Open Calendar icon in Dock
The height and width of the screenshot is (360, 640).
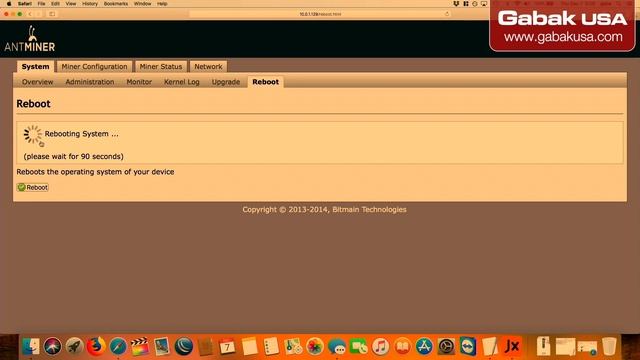(227, 347)
